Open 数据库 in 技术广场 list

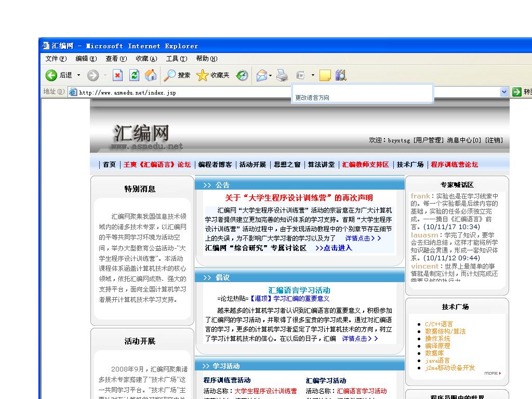click(x=434, y=353)
